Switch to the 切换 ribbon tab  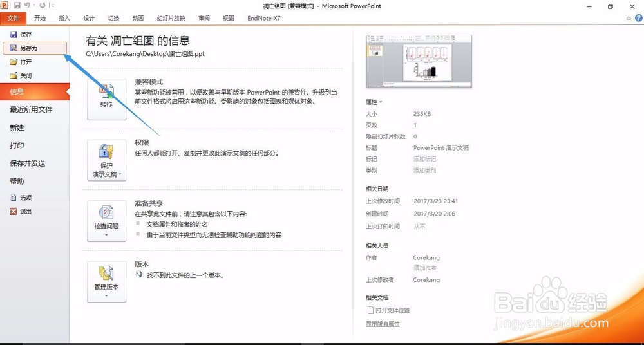[114, 18]
